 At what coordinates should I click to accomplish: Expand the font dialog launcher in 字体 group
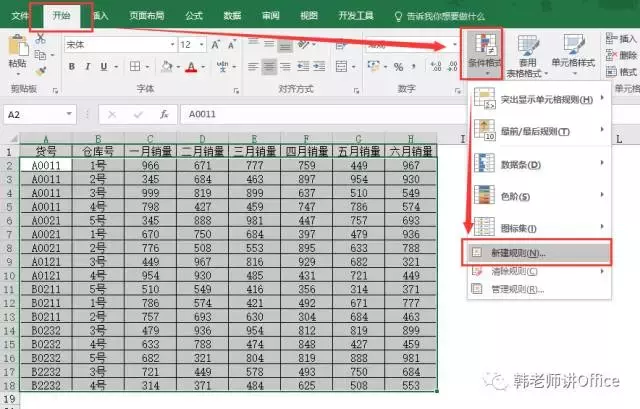[x=236, y=91]
